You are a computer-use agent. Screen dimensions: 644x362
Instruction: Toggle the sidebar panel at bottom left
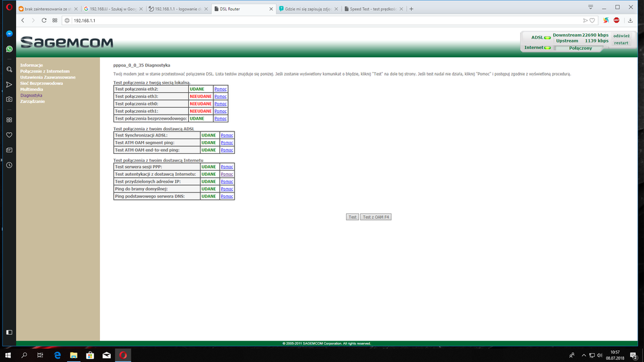9,332
